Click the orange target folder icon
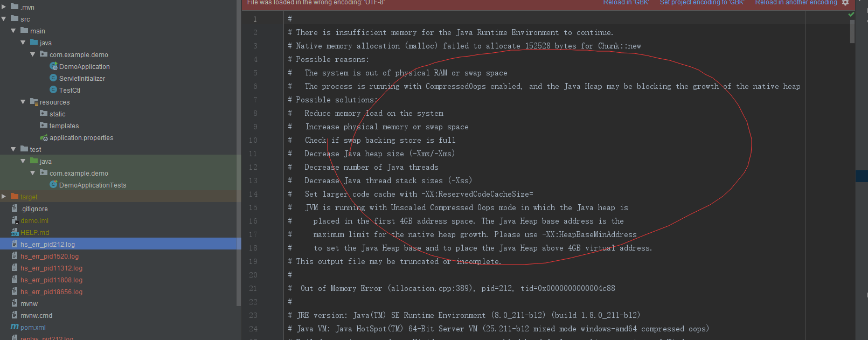 click(x=15, y=197)
